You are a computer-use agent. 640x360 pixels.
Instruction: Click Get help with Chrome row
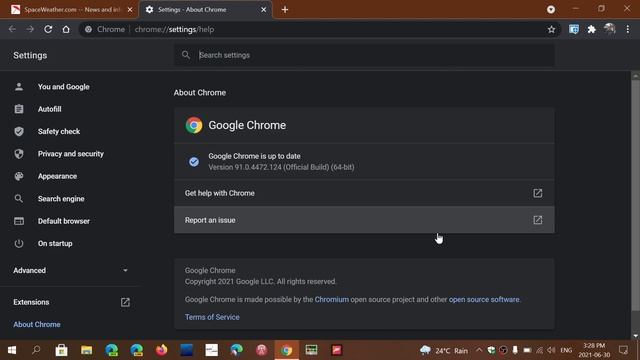(364, 193)
